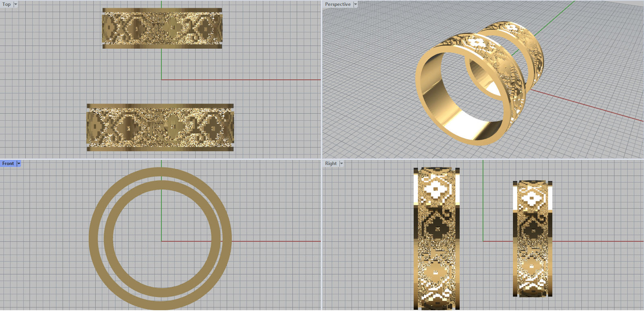The image size is (644, 311).
Task: Select the lower ring band in Top view
Action: pos(160,127)
